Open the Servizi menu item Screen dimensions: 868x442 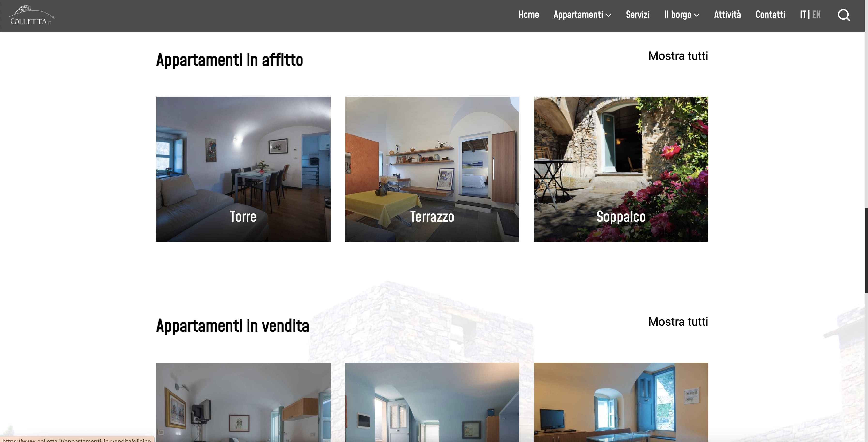(637, 15)
